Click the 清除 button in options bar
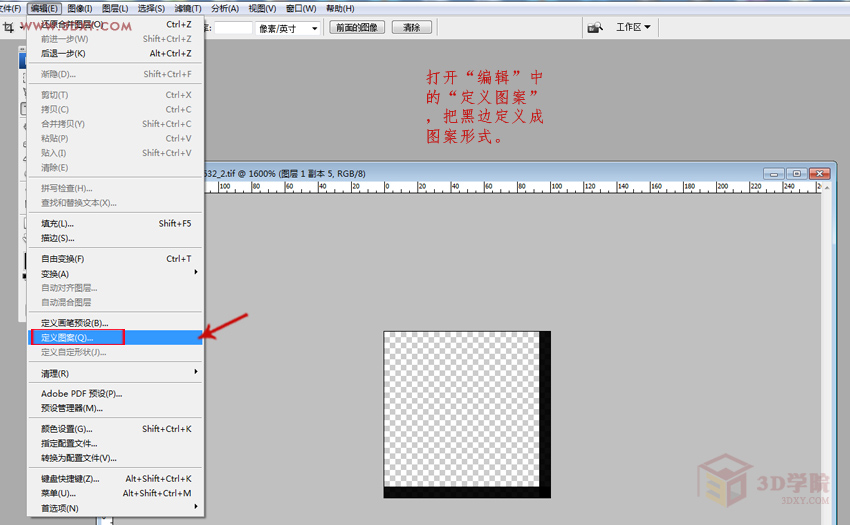 [x=411, y=27]
